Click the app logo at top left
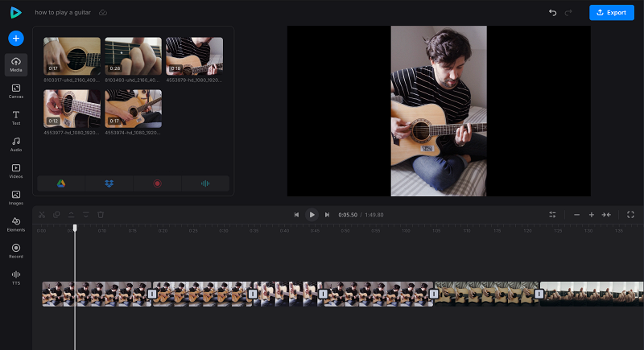644x350 pixels. (x=15, y=13)
